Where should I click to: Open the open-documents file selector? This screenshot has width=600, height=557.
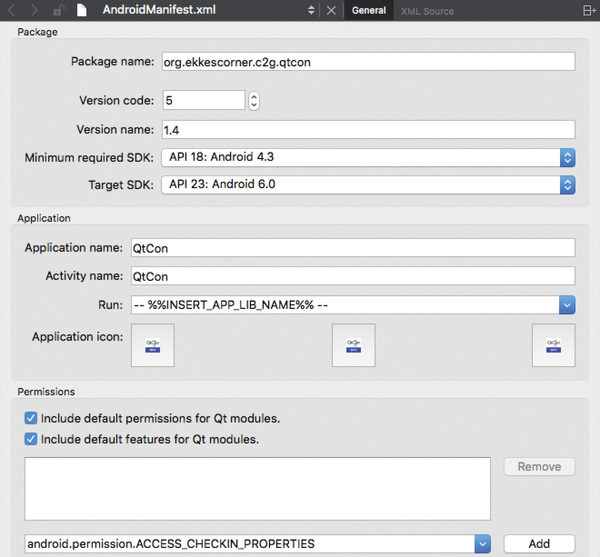313,11
